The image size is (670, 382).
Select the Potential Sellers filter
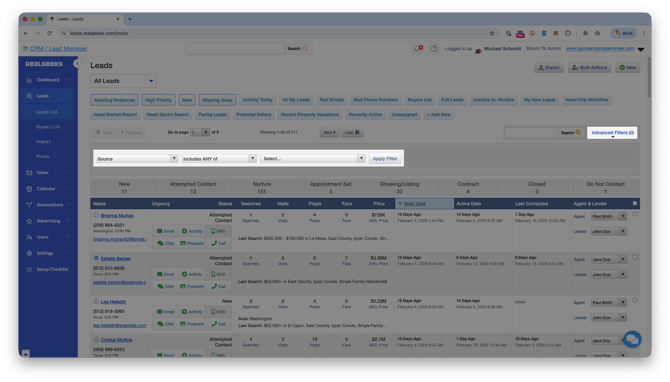[254, 115]
